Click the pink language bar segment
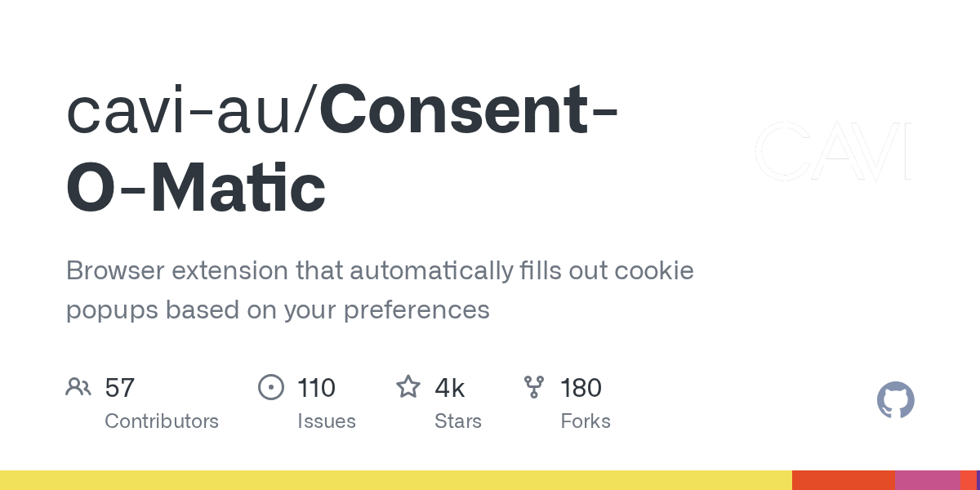This screenshot has height=490, width=980. [927, 480]
